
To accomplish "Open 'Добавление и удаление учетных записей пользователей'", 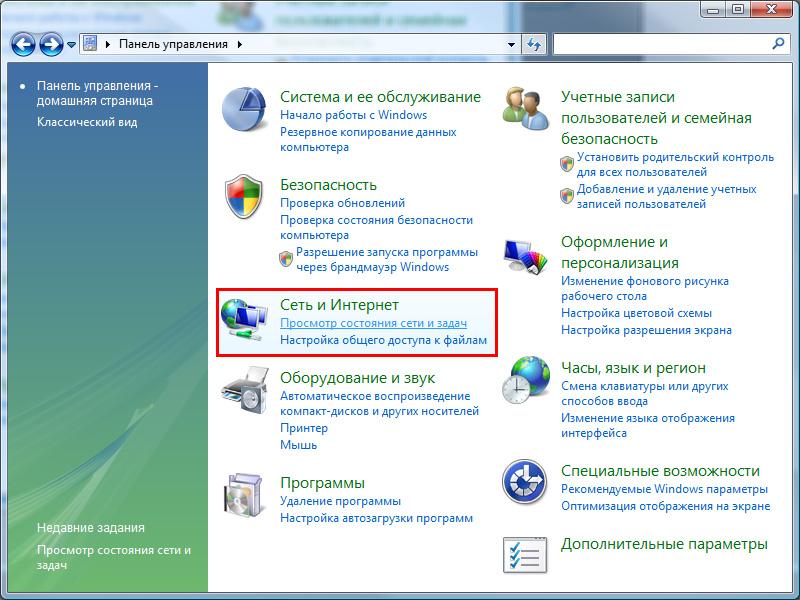I will [666, 196].
